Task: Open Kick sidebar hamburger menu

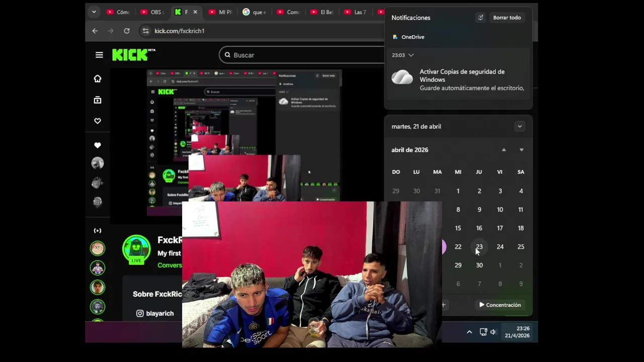Action: (99, 55)
